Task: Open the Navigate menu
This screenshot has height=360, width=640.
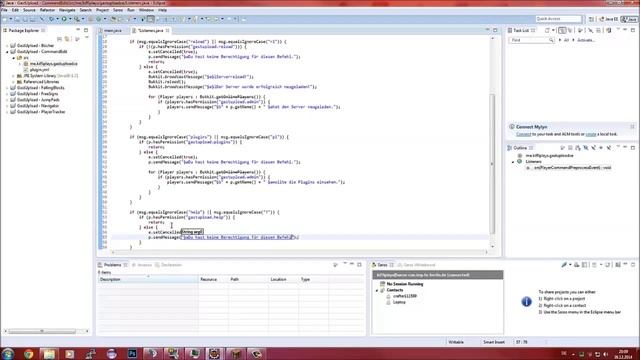Action: 67,10
